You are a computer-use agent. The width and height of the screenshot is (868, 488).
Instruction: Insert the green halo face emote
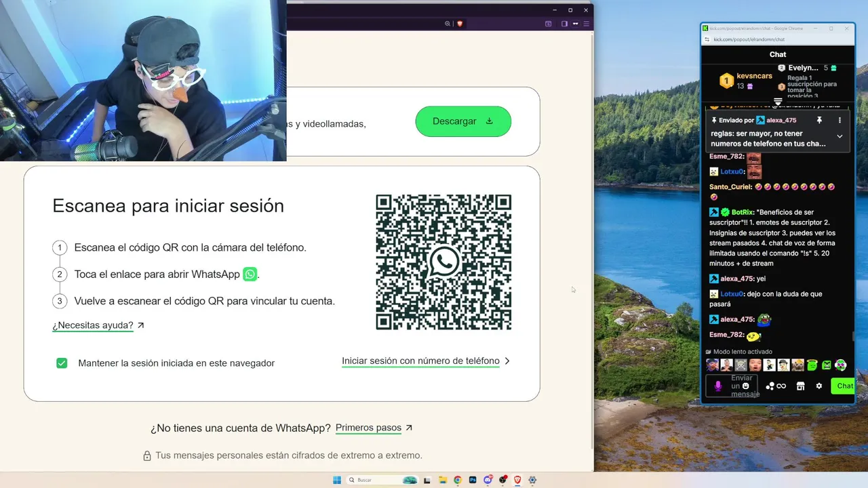[x=812, y=365]
